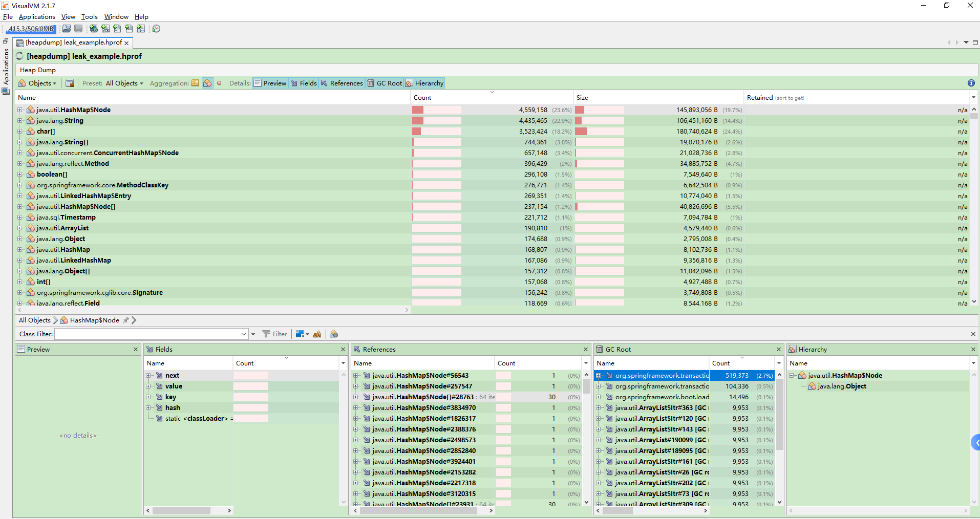
Task: Expand the 'next' field row
Action: click(148, 375)
